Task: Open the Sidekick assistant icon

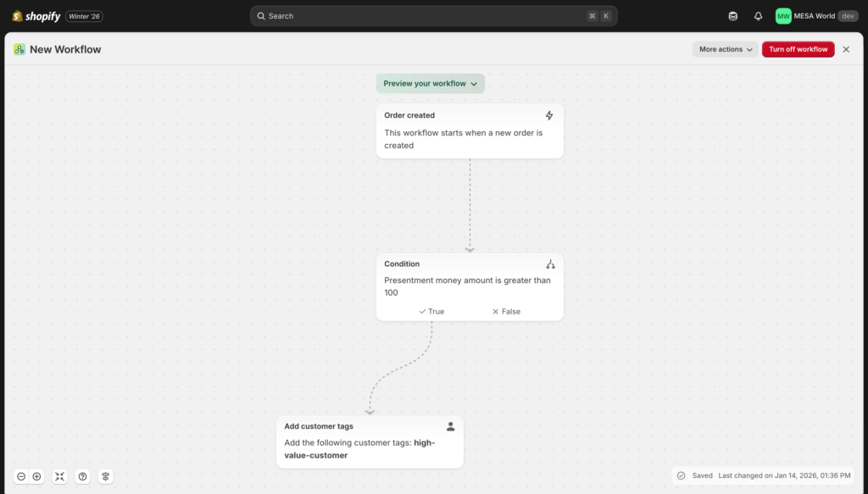Action: 732,15
